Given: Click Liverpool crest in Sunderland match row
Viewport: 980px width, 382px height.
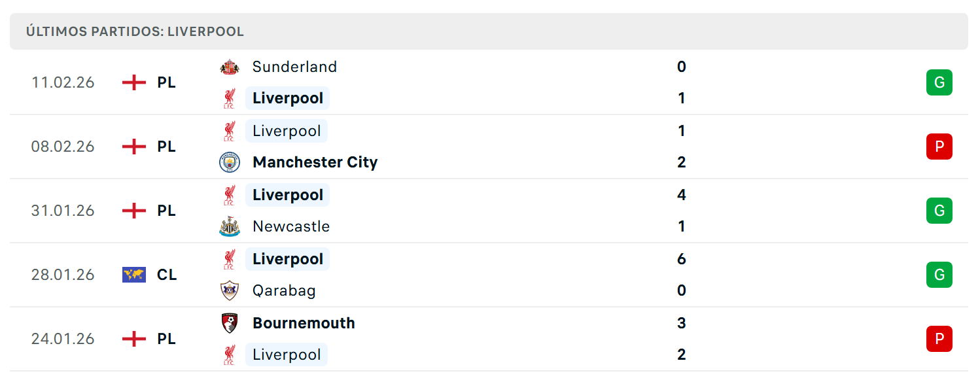Looking at the screenshot, I should [229, 98].
